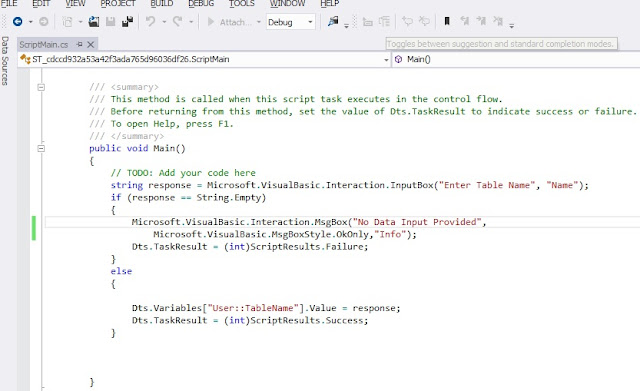Open the Undo history dropdown arrow
Image resolution: width=640 pixels, height=391 pixels.
164,22
